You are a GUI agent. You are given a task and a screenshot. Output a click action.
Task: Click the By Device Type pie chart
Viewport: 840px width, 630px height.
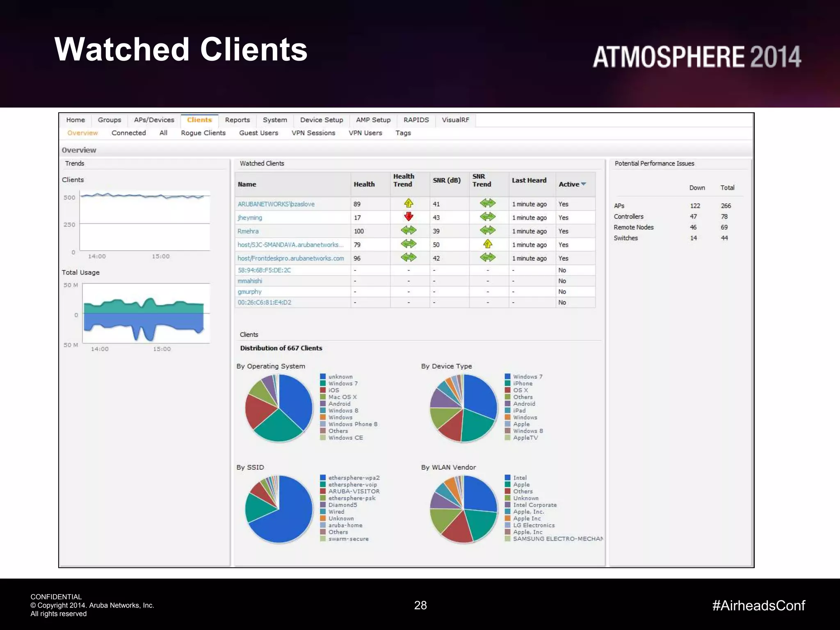click(x=463, y=408)
